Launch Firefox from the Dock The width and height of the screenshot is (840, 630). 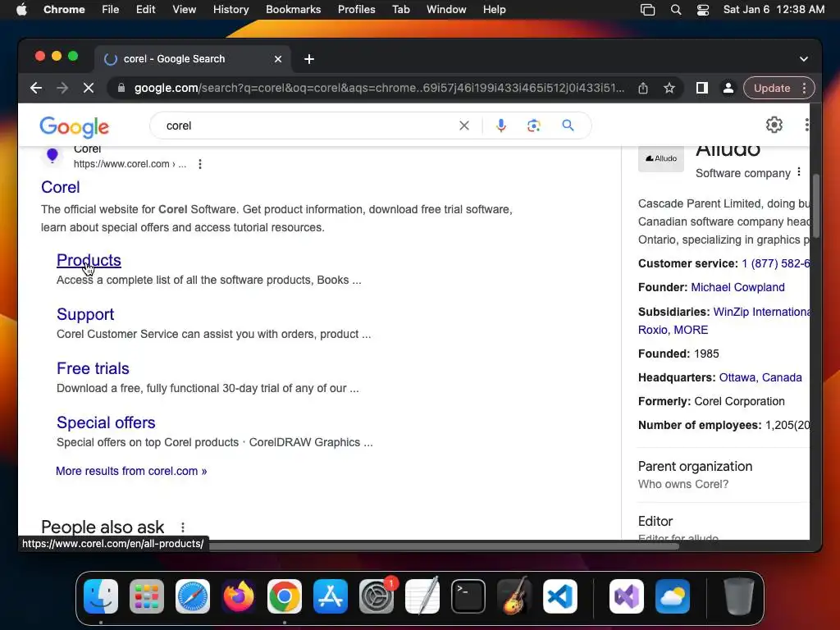[x=239, y=596]
